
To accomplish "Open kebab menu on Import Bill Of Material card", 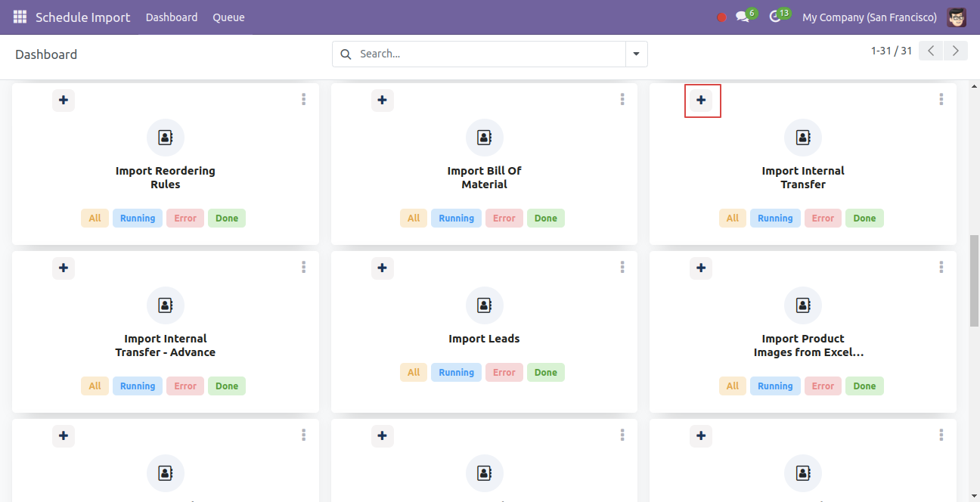I will click(x=622, y=99).
